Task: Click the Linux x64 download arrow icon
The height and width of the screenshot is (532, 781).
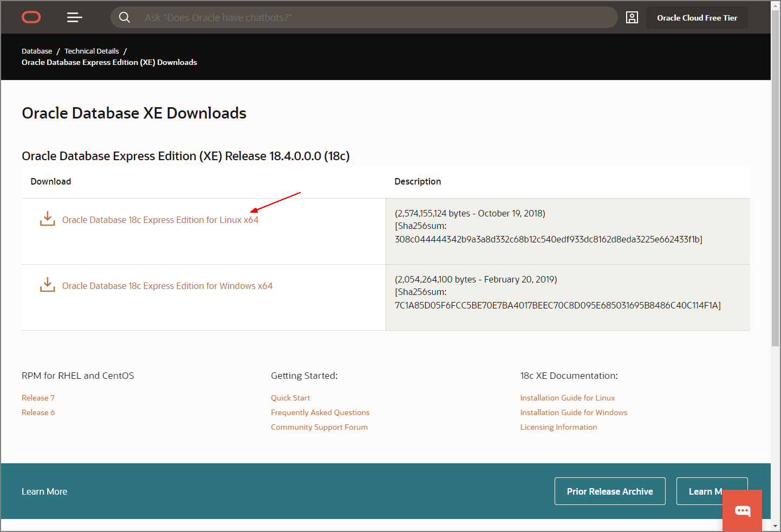Action: tap(48, 219)
